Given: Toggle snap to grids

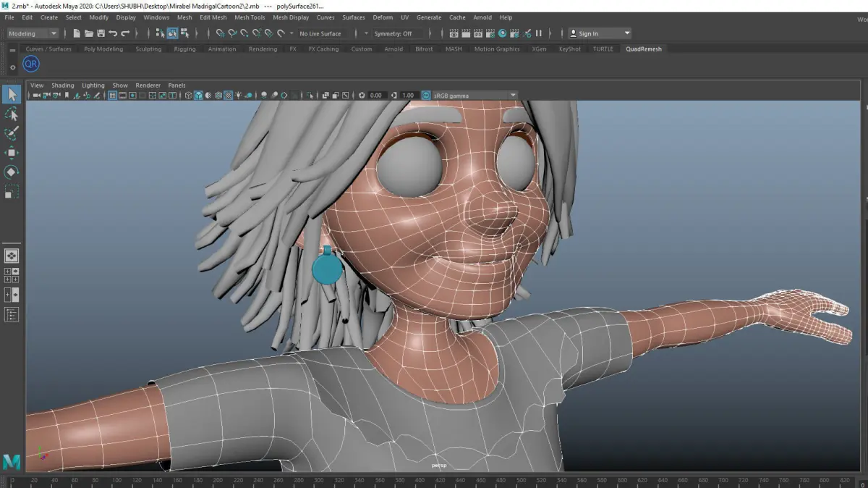Looking at the screenshot, I should click(x=221, y=33).
